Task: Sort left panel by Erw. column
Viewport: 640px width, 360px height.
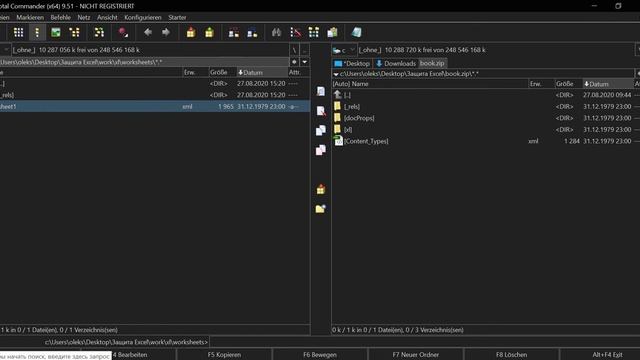Action: coord(196,72)
